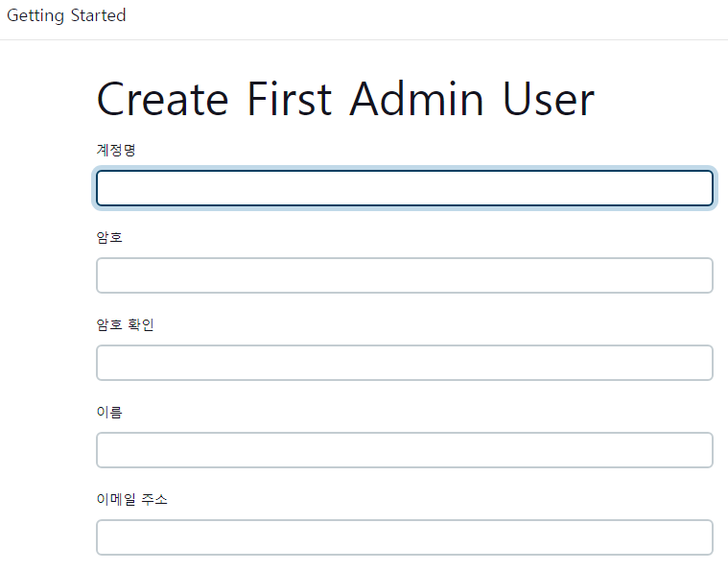Click the 암호 확인 label text
The height and width of the screenshot is (571, 728).
click(125, 324)
